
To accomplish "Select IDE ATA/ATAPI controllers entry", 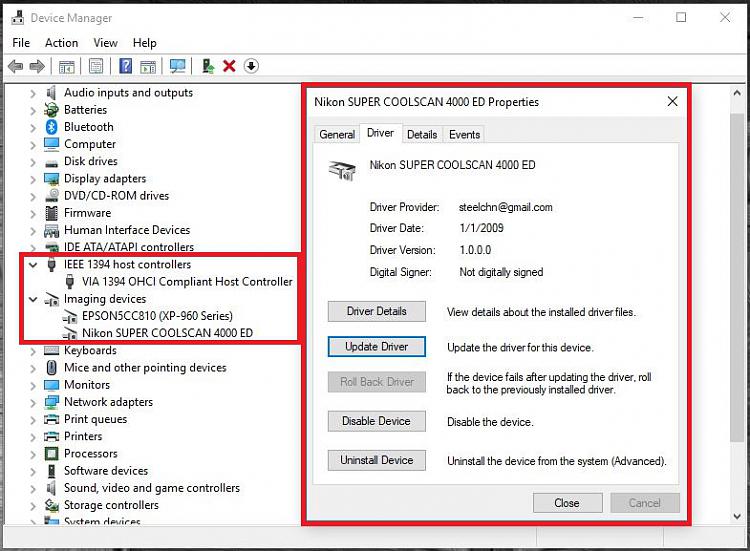I will (129, 247).
